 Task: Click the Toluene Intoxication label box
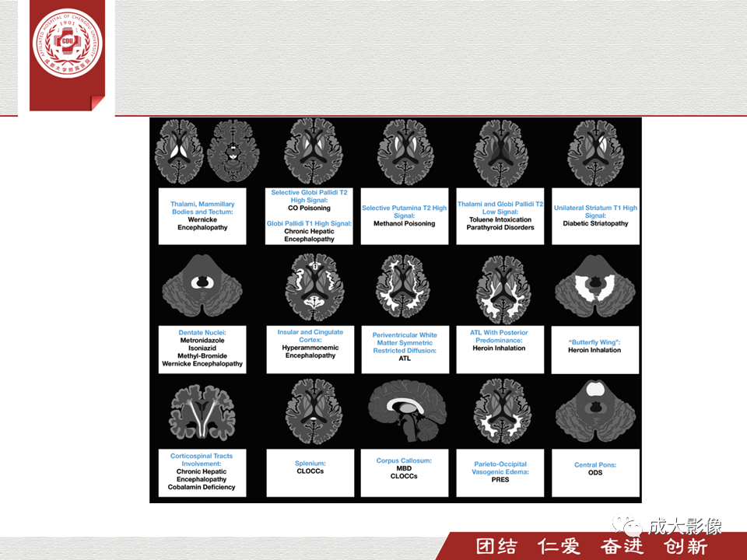(500, 216)
